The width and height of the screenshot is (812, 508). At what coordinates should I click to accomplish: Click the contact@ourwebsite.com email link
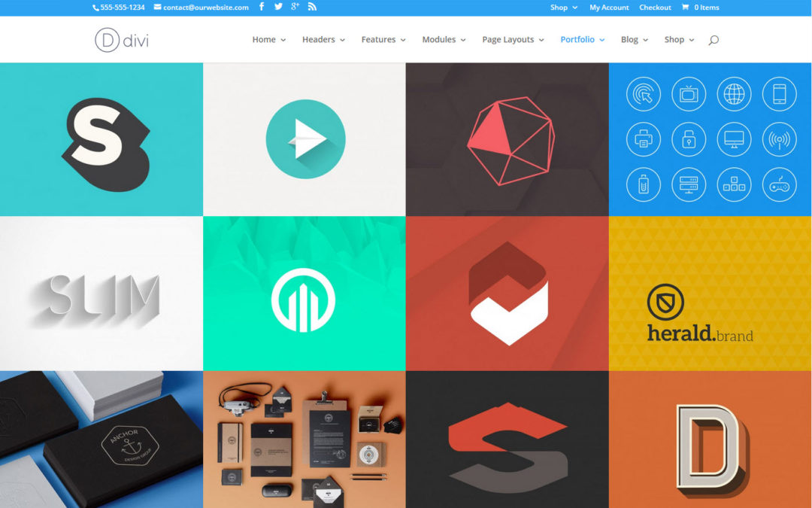[205, 8]
